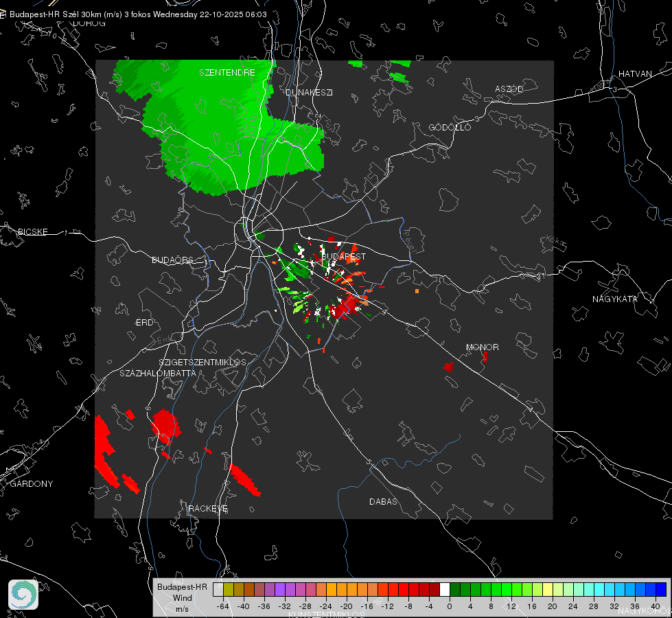The height and width of the screenshot is (618, 672).
Task: Click the BICSKE town label
Action: tap(32, 231)
